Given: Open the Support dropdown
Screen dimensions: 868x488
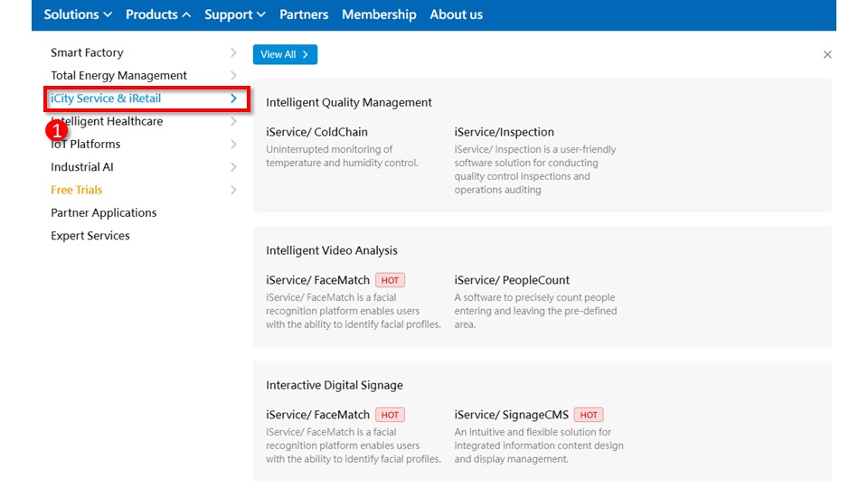Looking at the screenshot, I should pyautogui.click(x=235, y=14).
